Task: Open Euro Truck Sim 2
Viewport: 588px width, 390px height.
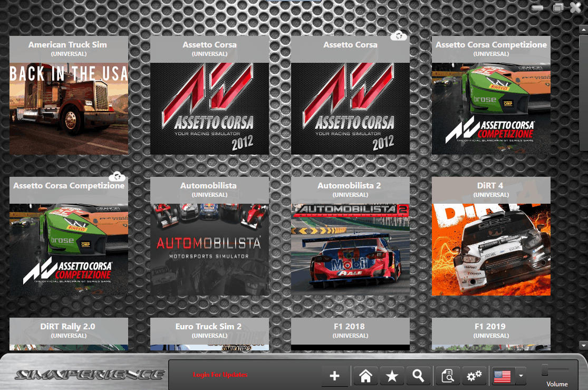Action: click(x=209, y=332)
